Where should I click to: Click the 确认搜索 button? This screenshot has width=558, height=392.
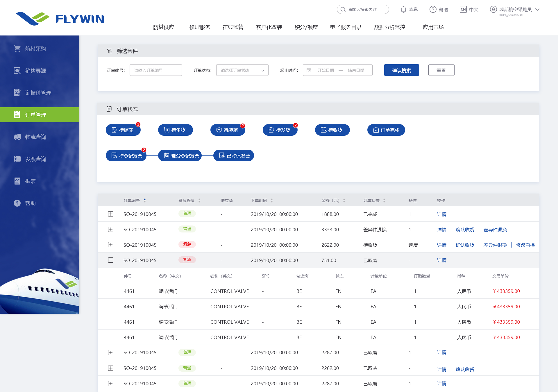click(x=401, y=70)
